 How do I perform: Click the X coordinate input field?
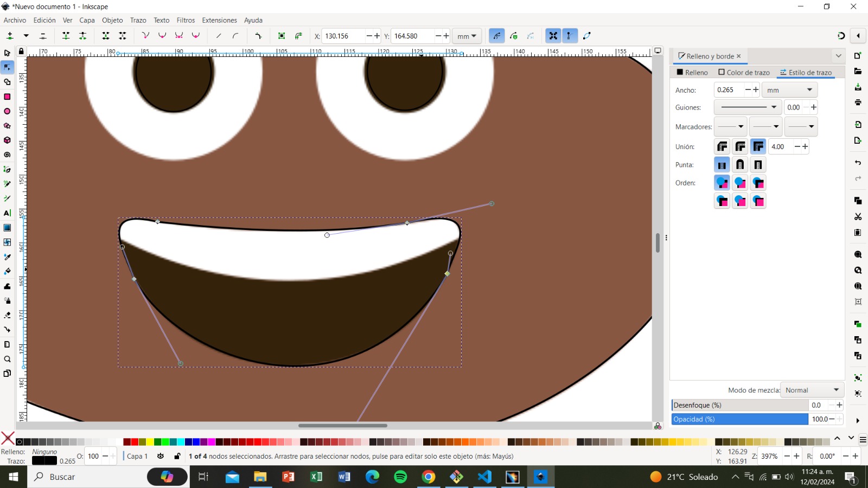[343, 36]
